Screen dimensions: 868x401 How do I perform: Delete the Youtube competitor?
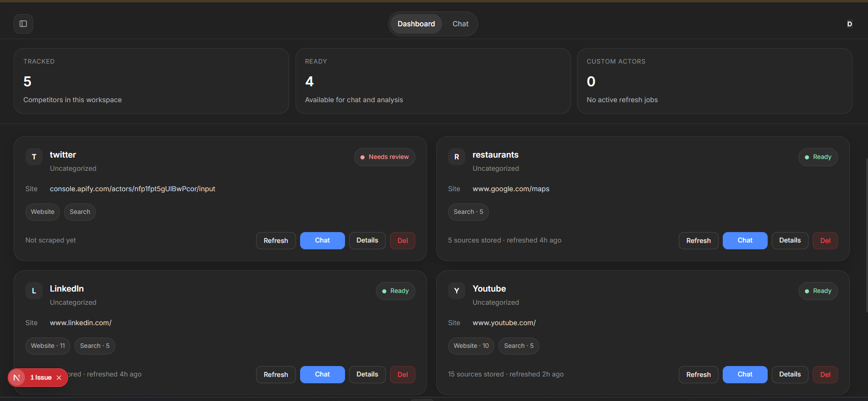pyautogui.click(x=825, y=375)
